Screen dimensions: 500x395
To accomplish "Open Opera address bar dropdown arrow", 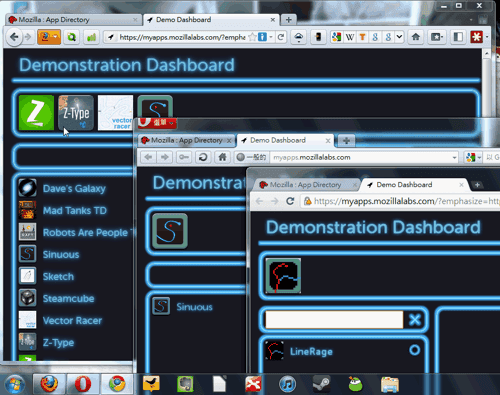I will [x=454, y=157].
